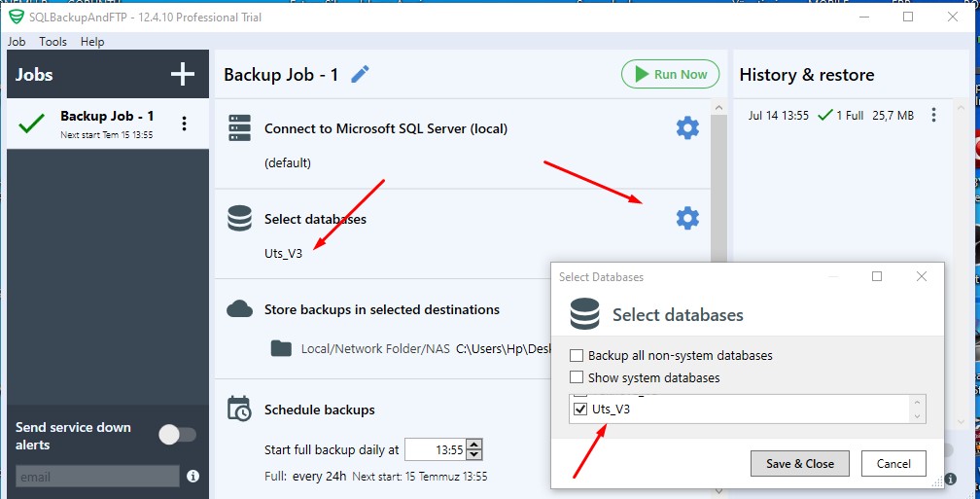Click Run Now button
This screenshot has height=499, width=980.
(x=670, y=74)
